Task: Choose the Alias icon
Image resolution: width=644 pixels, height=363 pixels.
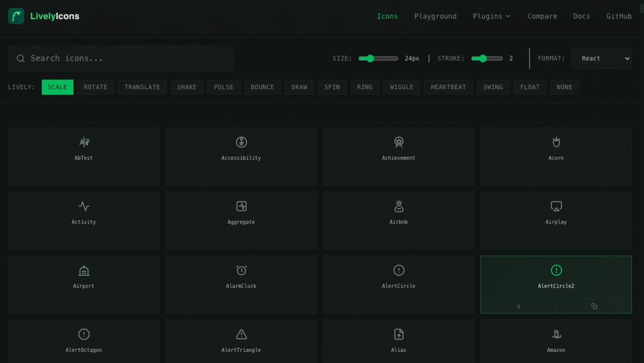Action: coord(398,341)
